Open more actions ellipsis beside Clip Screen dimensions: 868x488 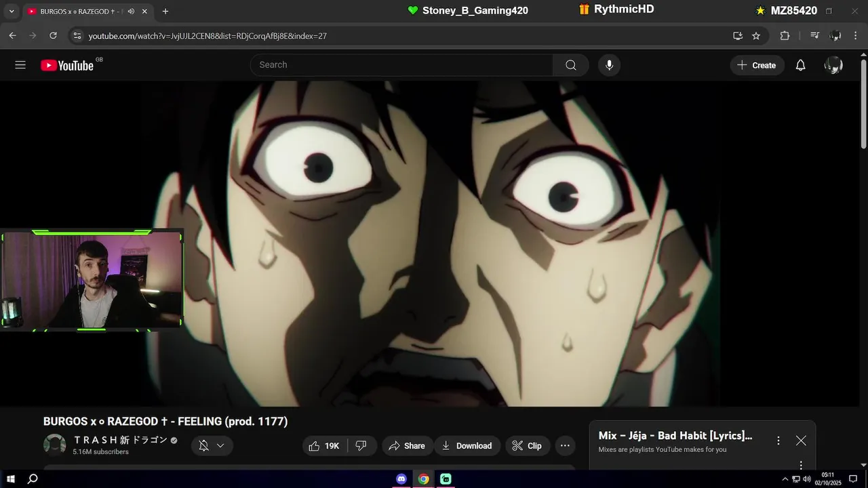(565, 445)
